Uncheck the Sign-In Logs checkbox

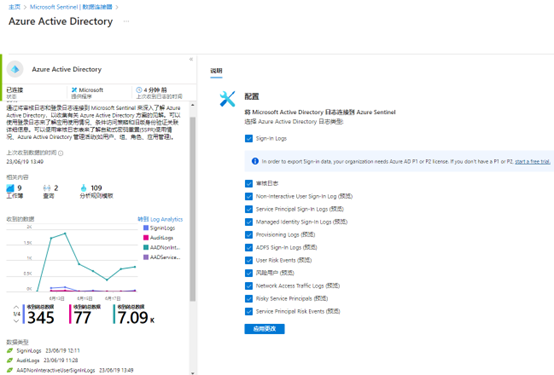(249, 138)
